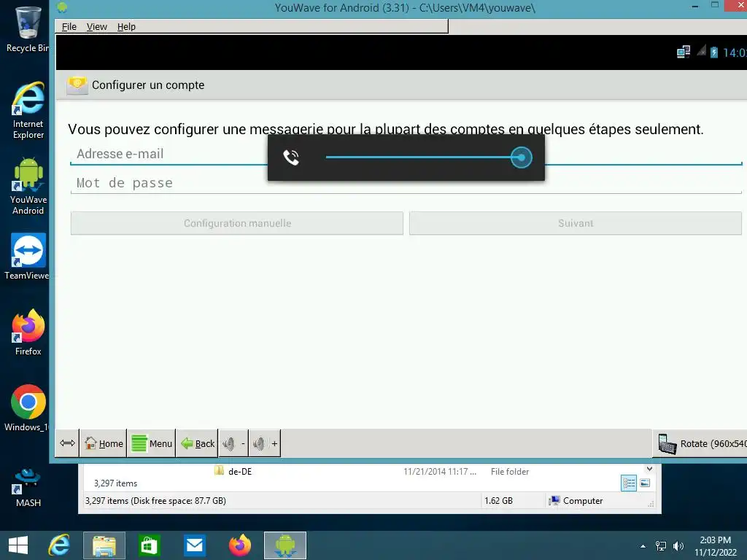Open Mail app from the taskbar
Screen dimensions: 747x560
194,545
